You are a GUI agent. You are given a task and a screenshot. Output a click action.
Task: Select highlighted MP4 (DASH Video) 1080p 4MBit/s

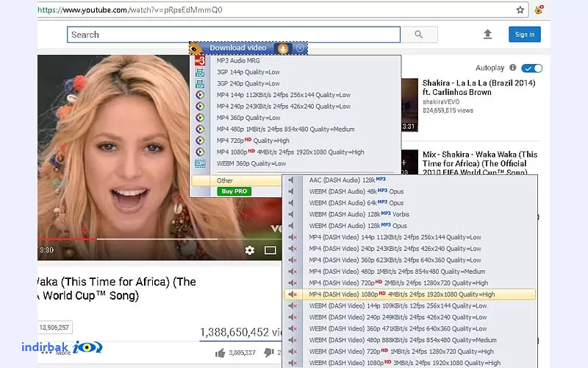pyautogui.click(x=410, y=294)
